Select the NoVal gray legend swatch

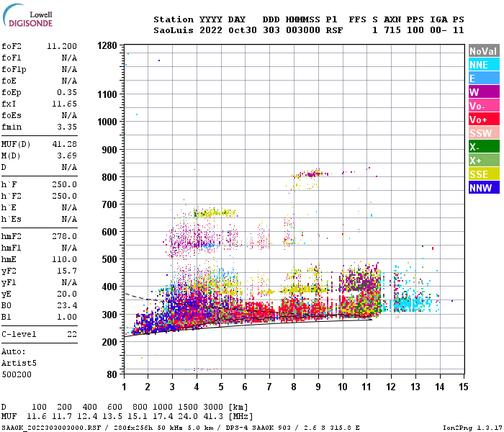484,51
